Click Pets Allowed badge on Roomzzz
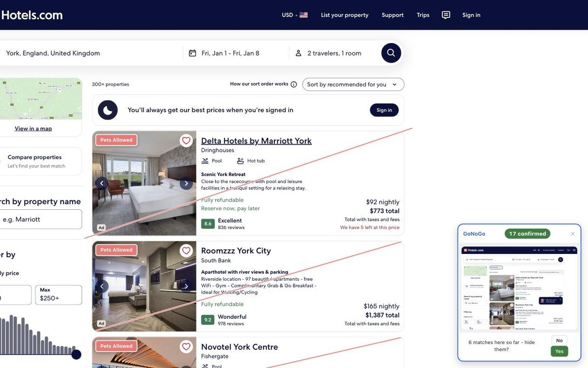Screen dimensions: 588x368 (x=116, y=250)
